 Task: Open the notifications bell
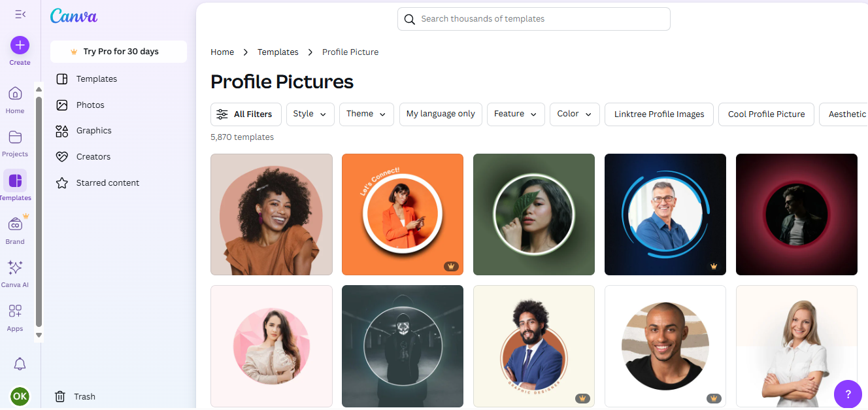[20, 364]
